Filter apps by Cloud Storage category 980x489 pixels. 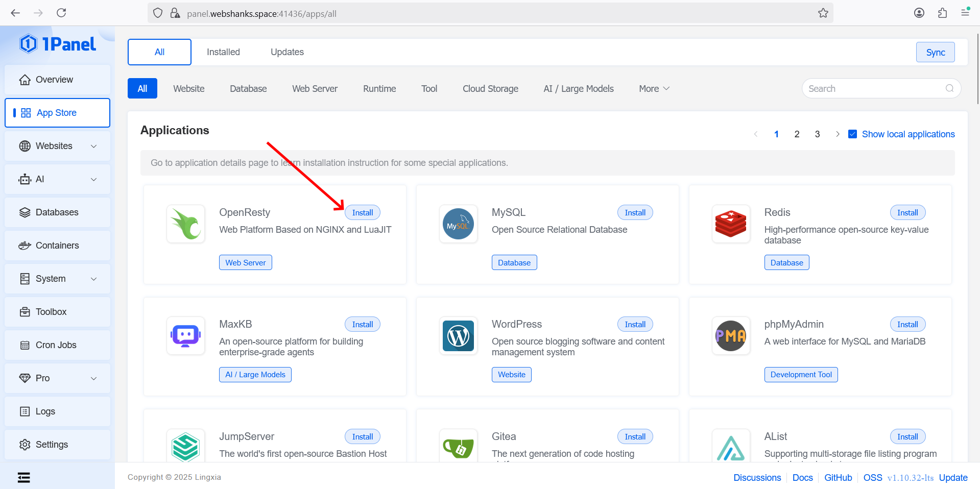(490, 89)
